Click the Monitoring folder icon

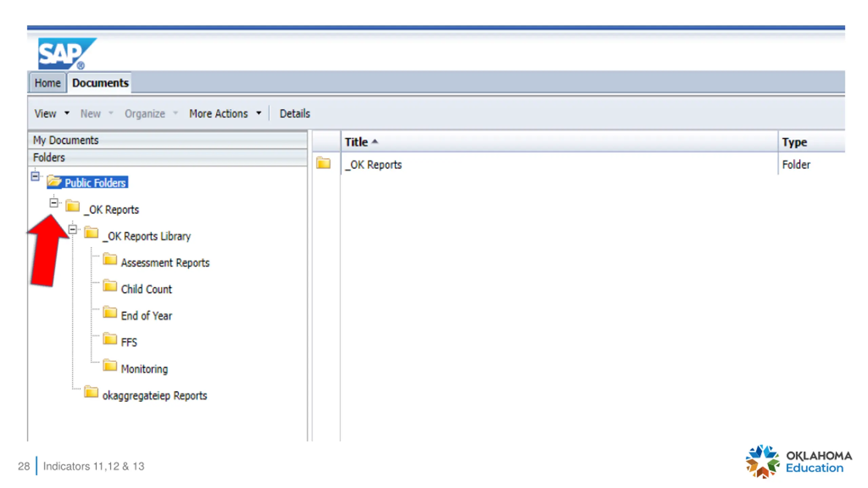pos(110,365)
